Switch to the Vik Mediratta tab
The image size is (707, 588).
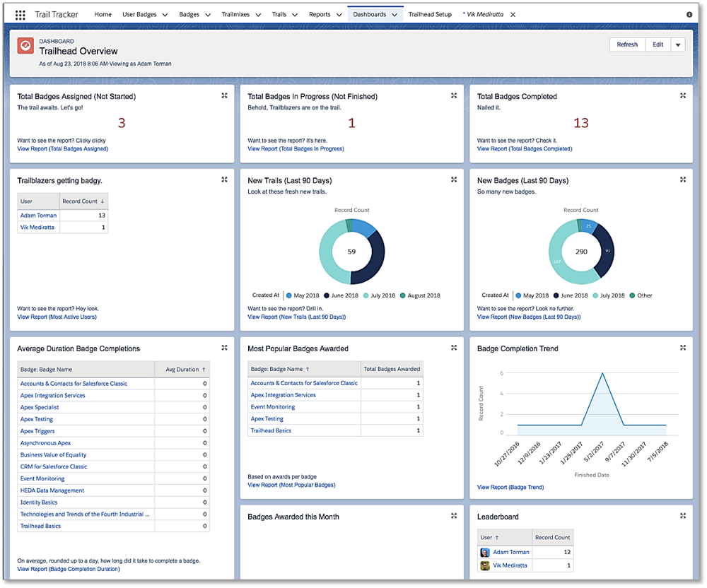pos(485,14)
